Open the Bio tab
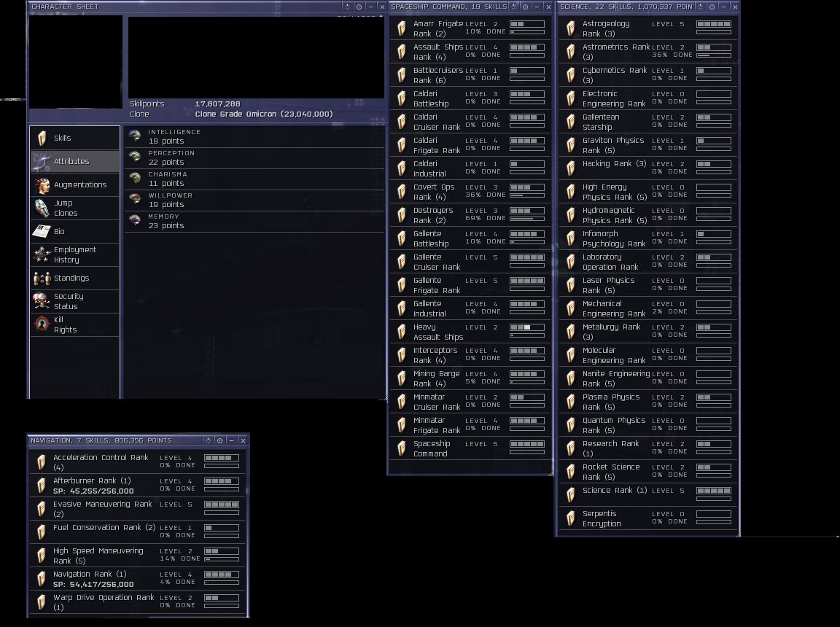 (x=75, y=231)
